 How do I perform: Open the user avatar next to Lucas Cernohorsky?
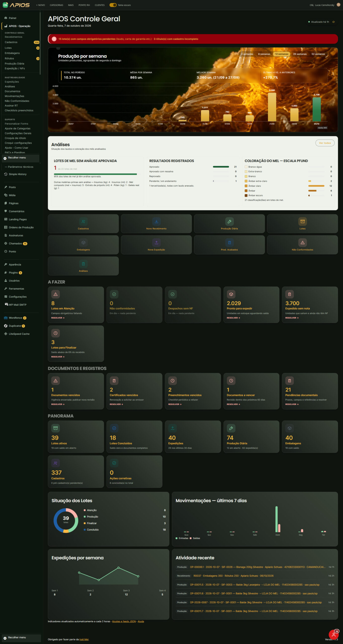[x=338, y=5]
